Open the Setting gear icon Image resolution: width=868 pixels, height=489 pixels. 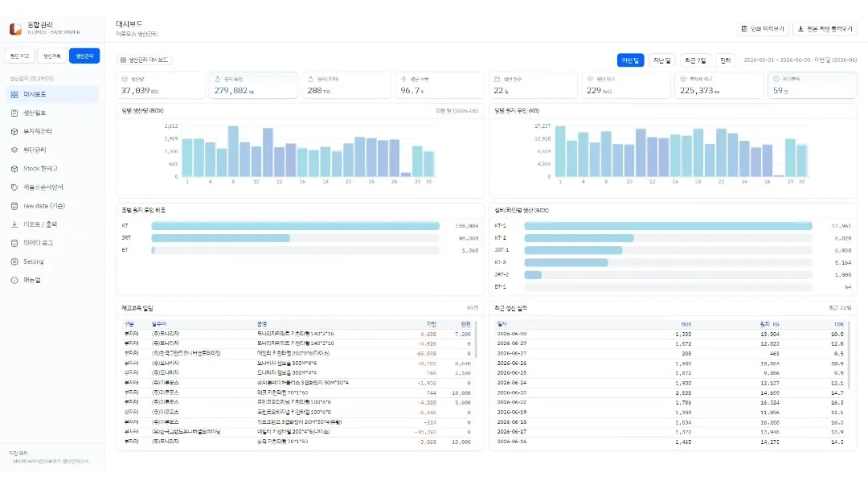click(x=14, y=262)
